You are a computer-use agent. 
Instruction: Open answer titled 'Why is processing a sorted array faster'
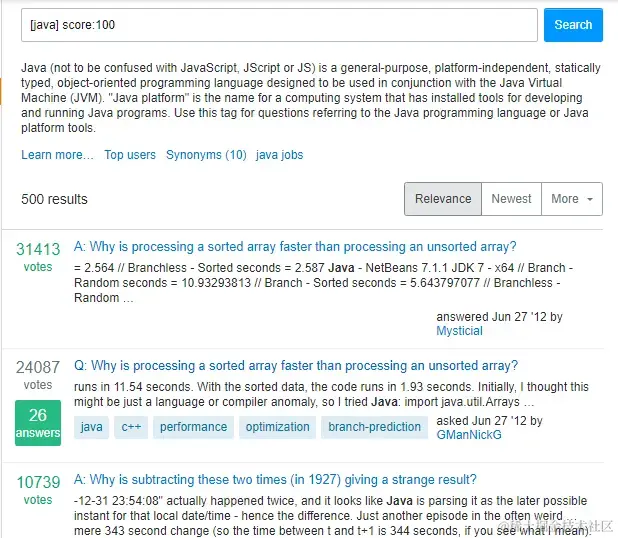pyautogui.click(x=295, y=247)
